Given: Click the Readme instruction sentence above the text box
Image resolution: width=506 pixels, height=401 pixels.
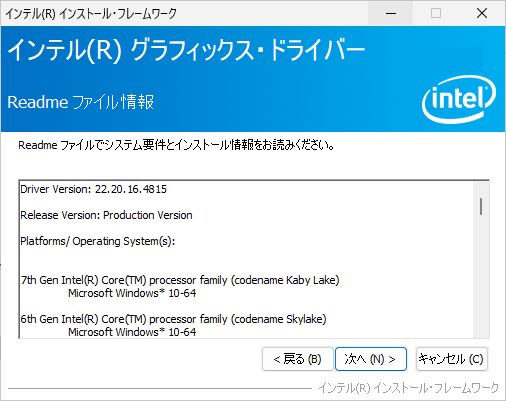Looking at the screenshot, I should point(176,145).
